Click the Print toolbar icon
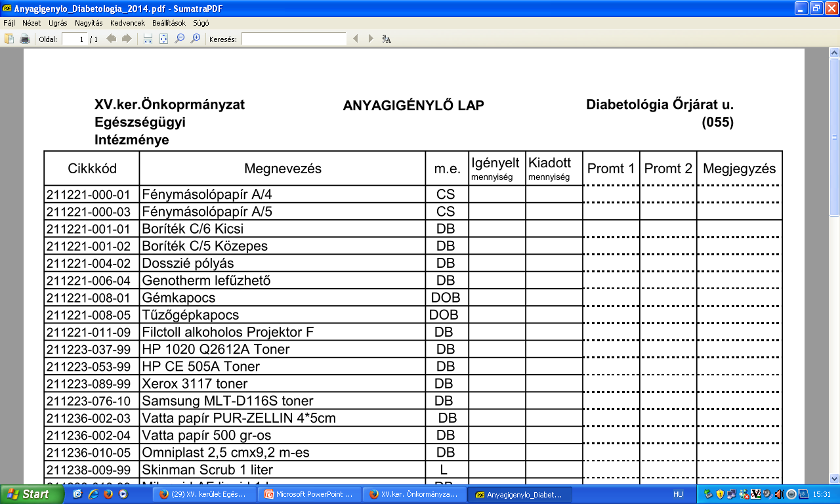The height and width of the screenshot is (504, 840). pyautogui.click(x=25, y=39)
